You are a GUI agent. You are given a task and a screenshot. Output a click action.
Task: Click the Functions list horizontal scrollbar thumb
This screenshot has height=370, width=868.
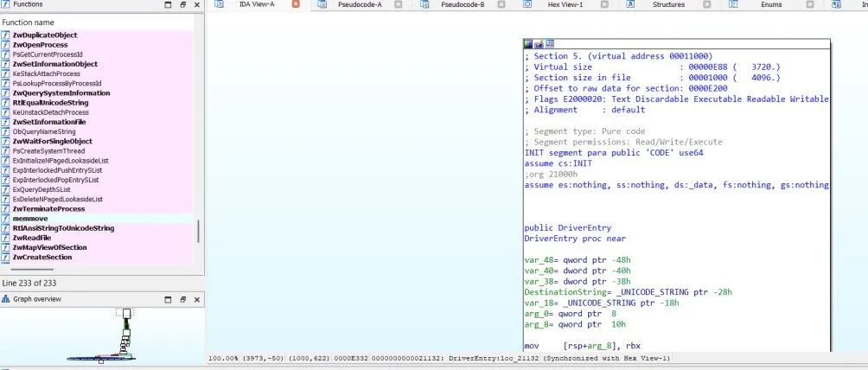coord(32,270)
